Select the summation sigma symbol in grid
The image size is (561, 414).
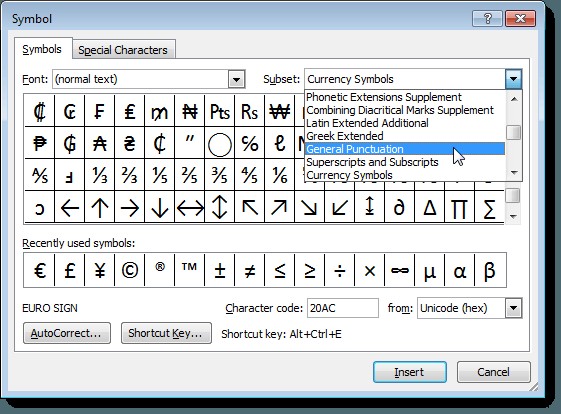coord(489,207)
